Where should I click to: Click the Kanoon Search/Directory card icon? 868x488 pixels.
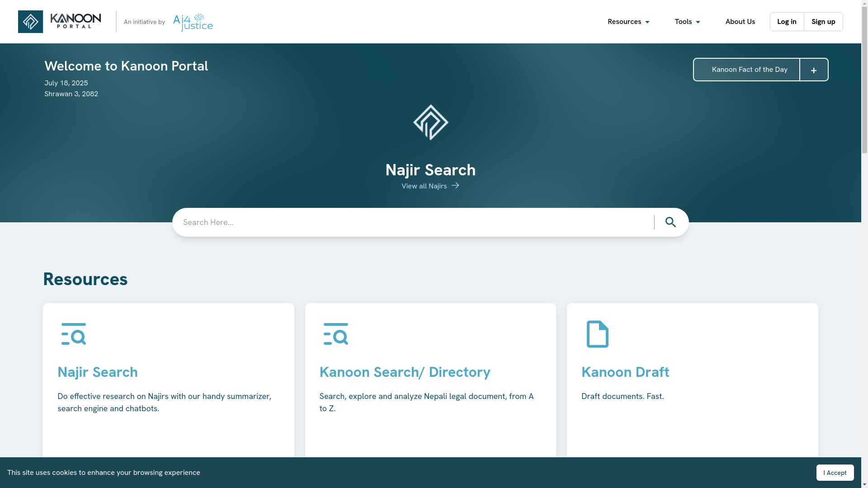pos(336,334)
